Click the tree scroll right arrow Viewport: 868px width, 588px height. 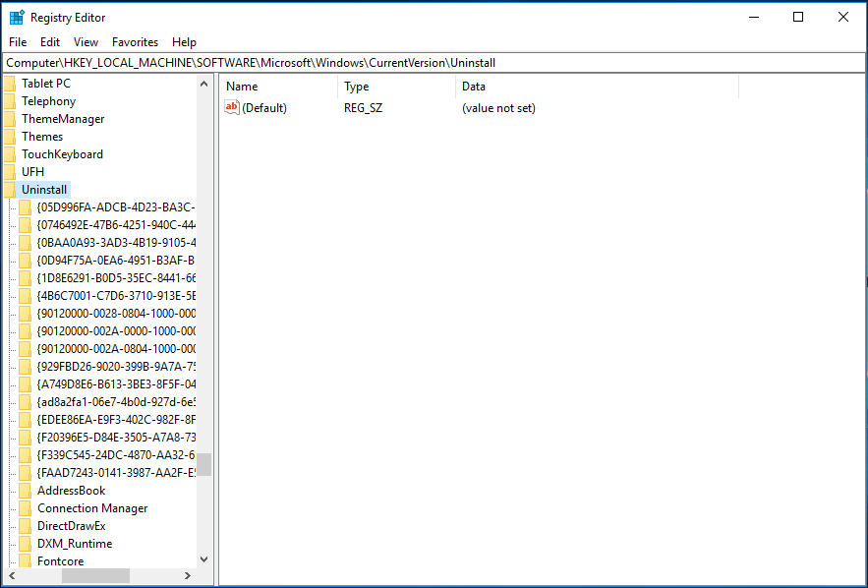pos(188,576)
